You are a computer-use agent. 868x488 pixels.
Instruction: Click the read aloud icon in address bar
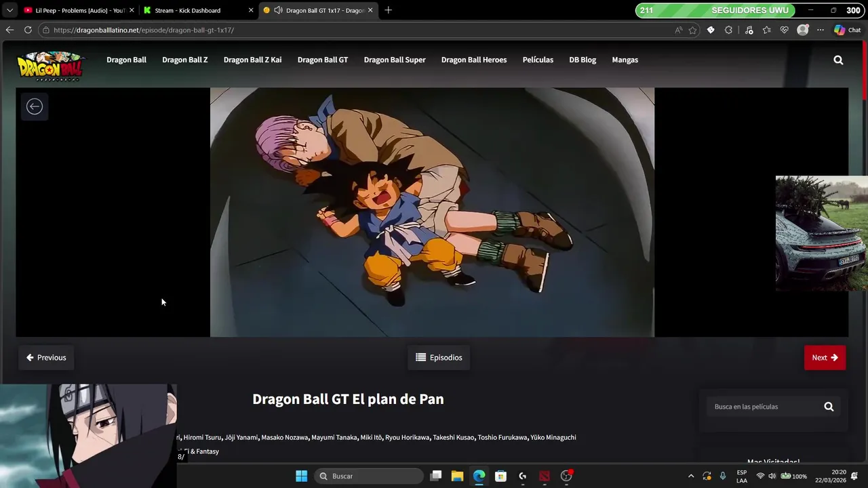(679, 30)
